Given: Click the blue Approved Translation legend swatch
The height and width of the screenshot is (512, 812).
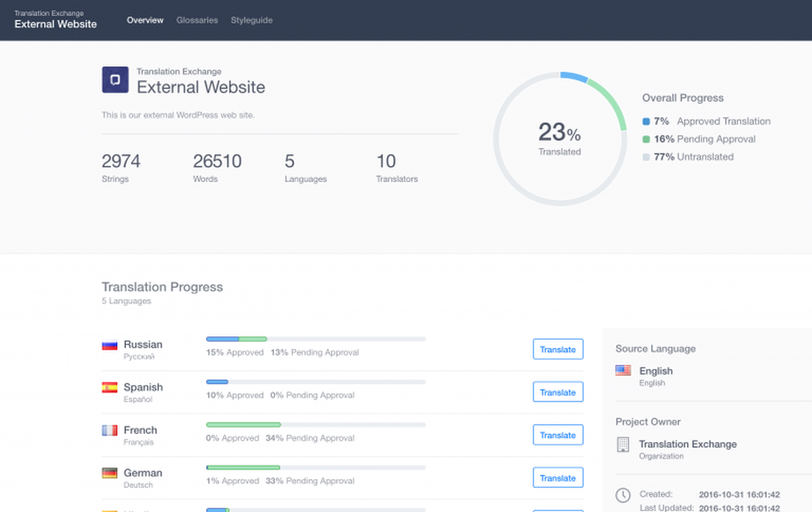Looking at the screenshot, I should [646, 122].
